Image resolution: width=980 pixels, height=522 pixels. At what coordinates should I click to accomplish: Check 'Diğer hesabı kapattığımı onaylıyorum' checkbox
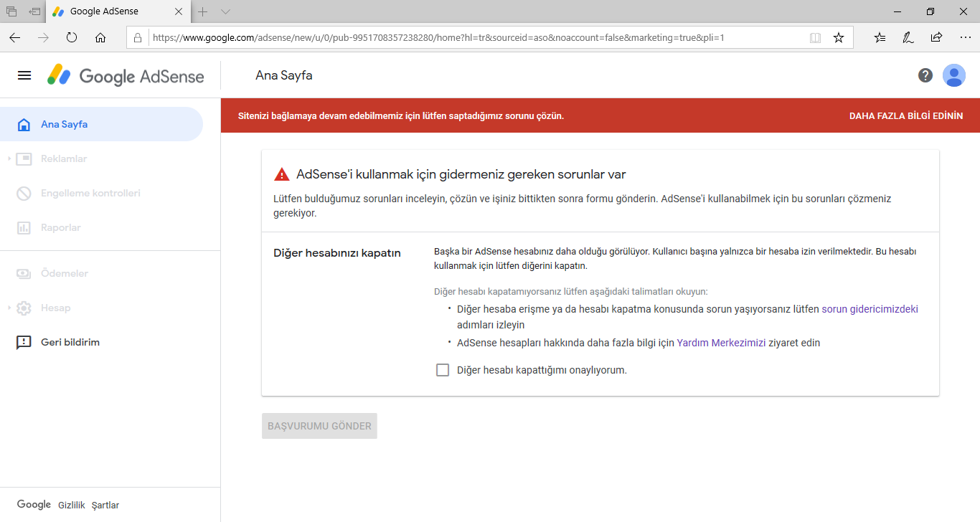pyautogui.click(x=443, y=370)
